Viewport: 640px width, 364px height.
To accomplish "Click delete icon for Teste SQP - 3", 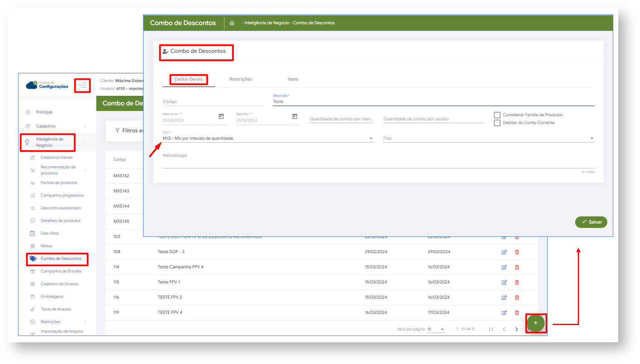I will [x=517, y=252].
